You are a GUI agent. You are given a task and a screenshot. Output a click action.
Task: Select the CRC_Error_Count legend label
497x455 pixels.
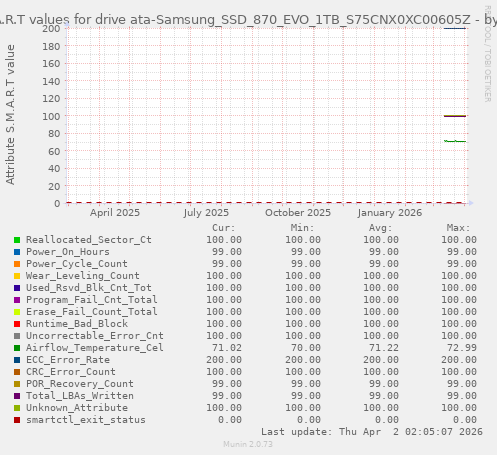click(x=71, y=372)
